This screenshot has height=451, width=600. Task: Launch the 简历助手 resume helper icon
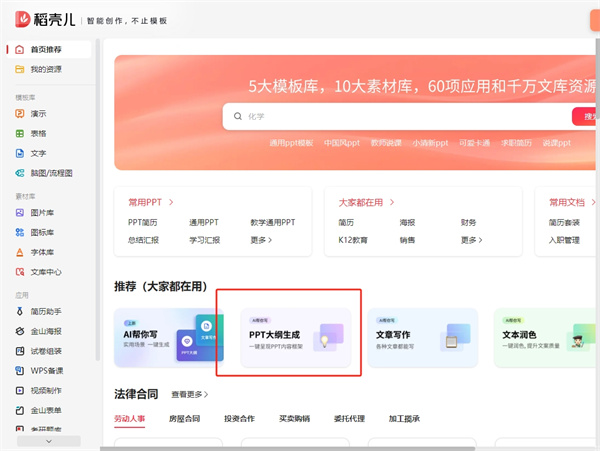[x=20, y=311]
